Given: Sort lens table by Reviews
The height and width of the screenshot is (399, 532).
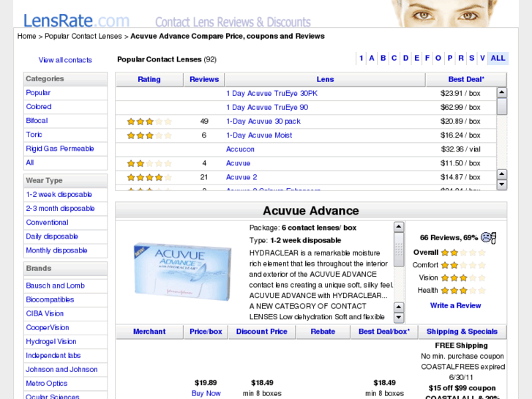Looking at the screenshot, I should (204, 80).
